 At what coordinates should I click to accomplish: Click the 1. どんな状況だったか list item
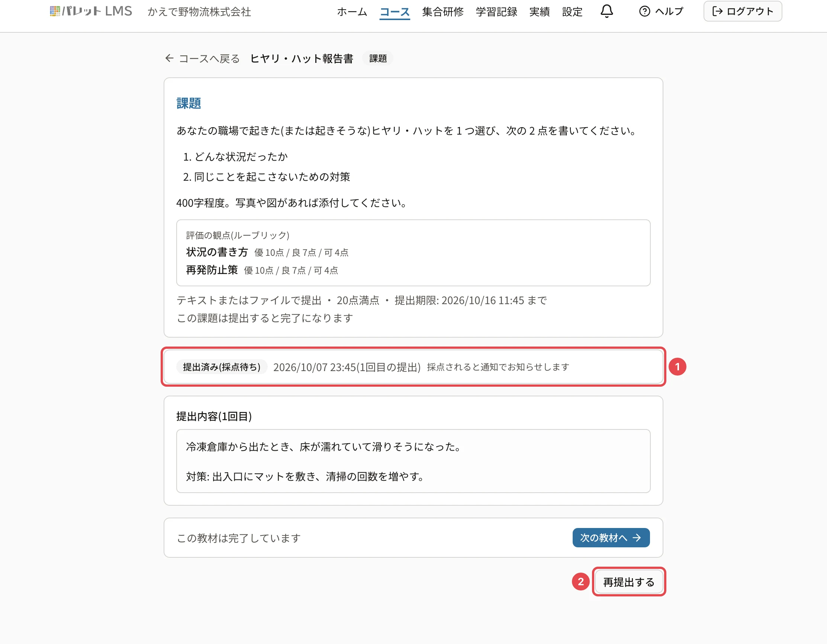click(x=235, y=157)
